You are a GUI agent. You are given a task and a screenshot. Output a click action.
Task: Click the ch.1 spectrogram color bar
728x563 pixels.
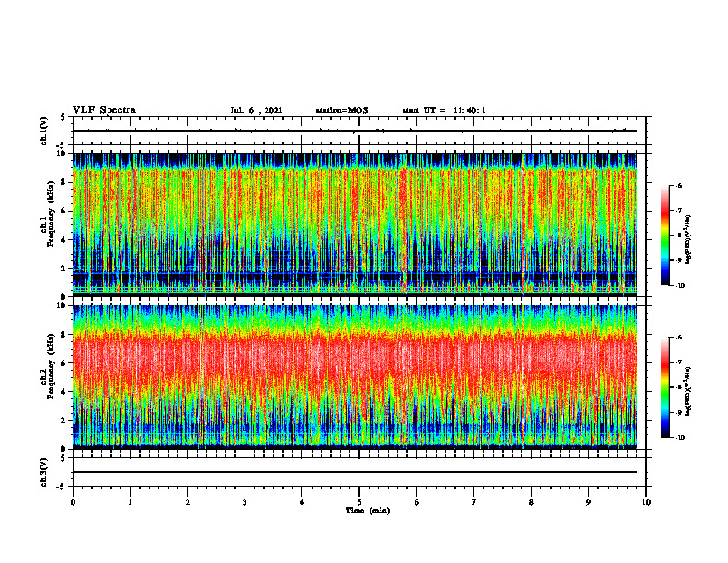point(665,236)
